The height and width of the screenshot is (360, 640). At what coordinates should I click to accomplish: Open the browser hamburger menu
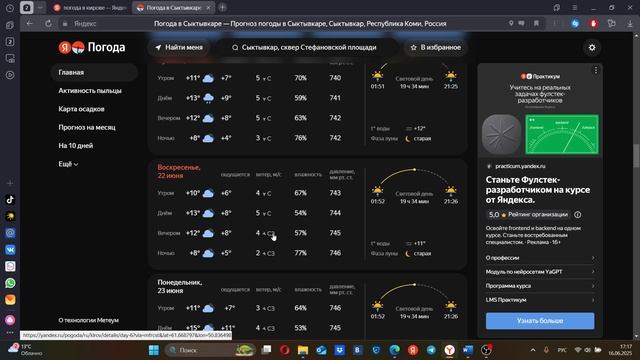(x=575, y=8)
